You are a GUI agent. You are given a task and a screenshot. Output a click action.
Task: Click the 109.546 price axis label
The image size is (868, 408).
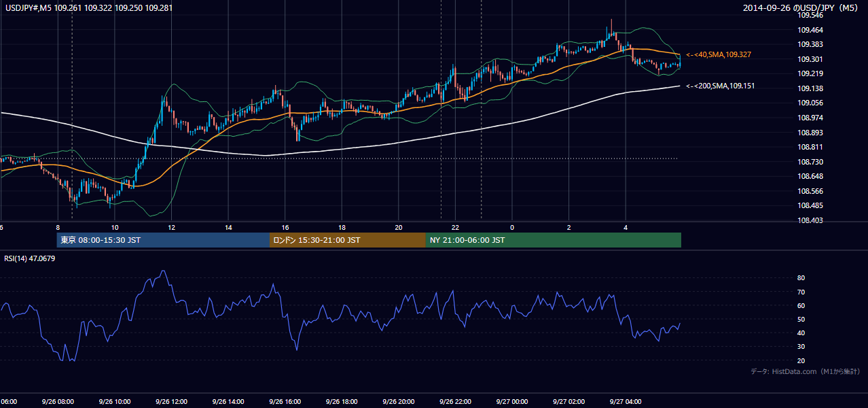pyautogui.click(x=810, y=15)
